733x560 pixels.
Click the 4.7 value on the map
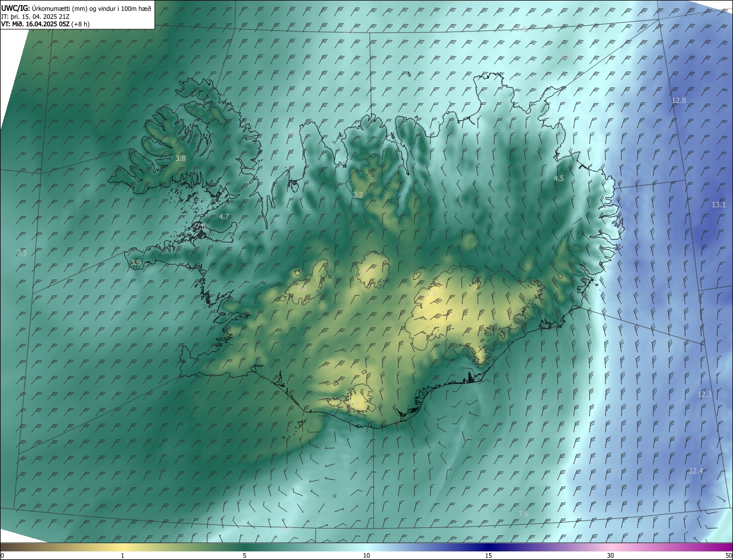tap(224, 216)
